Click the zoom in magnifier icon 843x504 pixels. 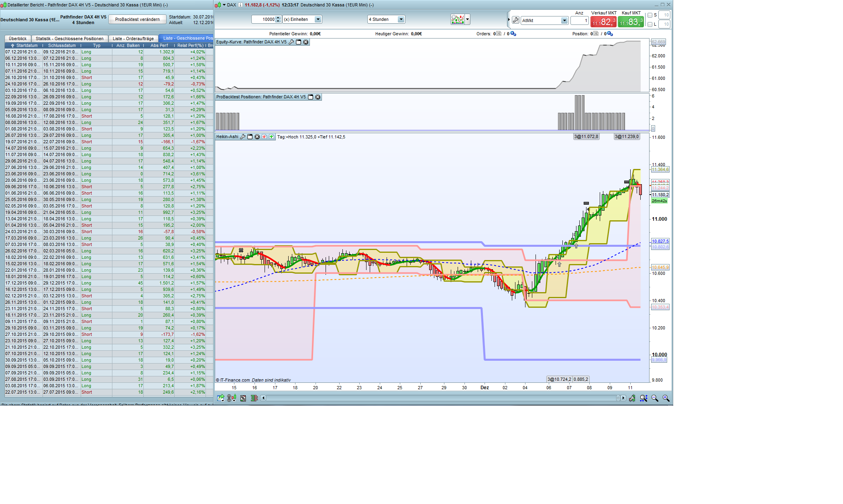666,398
